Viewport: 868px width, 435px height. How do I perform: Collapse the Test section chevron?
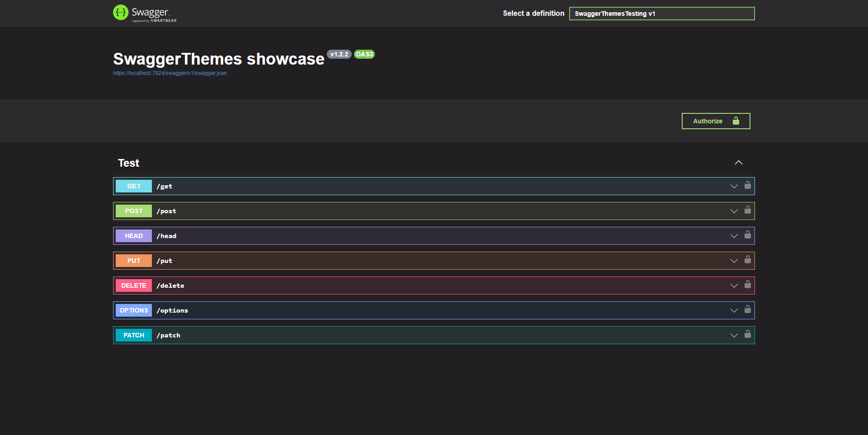tap(739, 163)
